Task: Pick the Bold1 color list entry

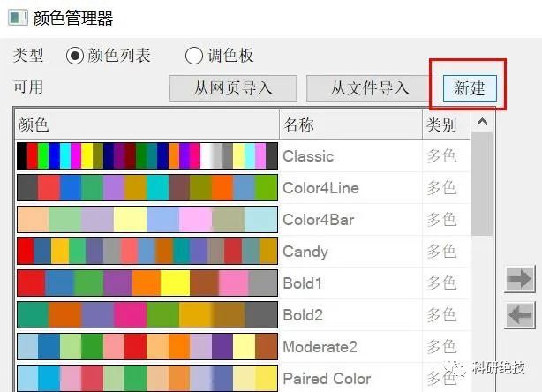Action: [x=302, y=283]
